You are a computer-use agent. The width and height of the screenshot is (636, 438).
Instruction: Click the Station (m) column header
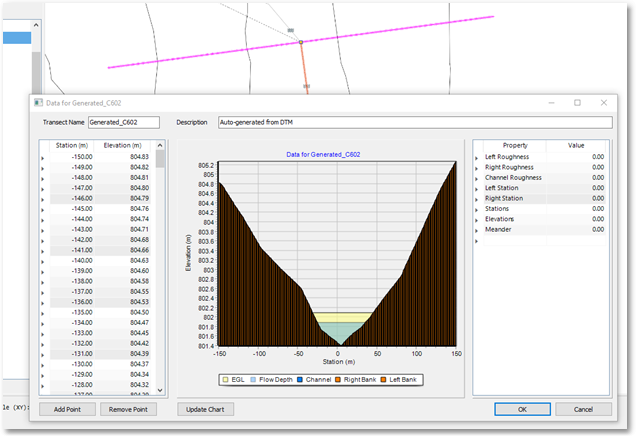pyautogui.click(x=72, y=145)
